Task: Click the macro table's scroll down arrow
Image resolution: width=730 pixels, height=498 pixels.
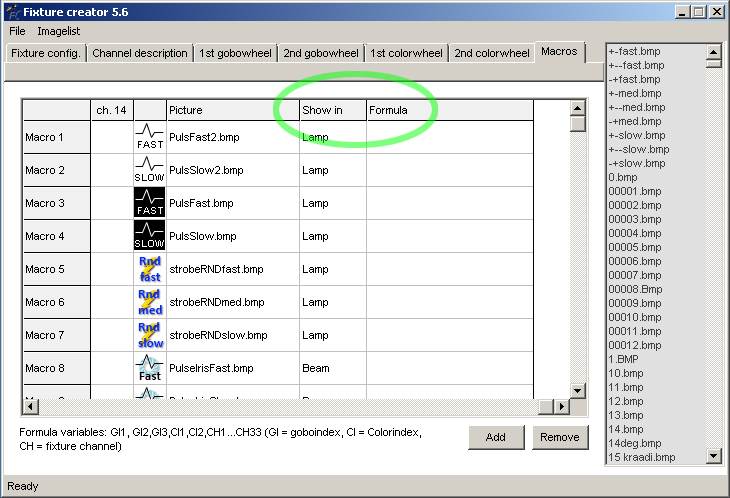Action: (x=577, y=390)
